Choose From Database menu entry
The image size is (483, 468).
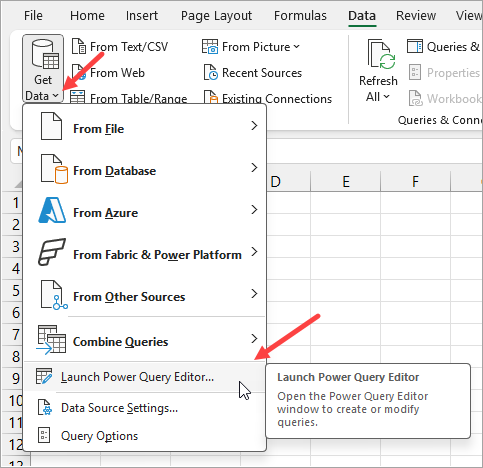(x=145, y=169)
